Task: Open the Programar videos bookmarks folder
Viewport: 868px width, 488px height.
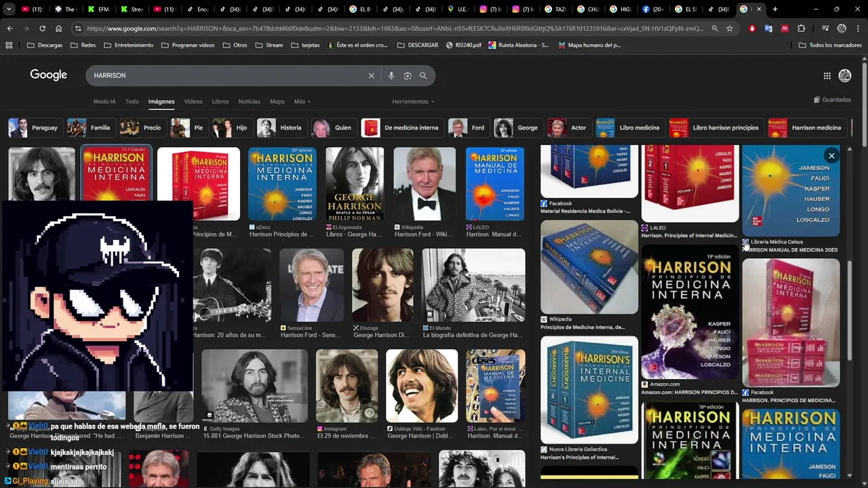Action: (x=188, y=45)
